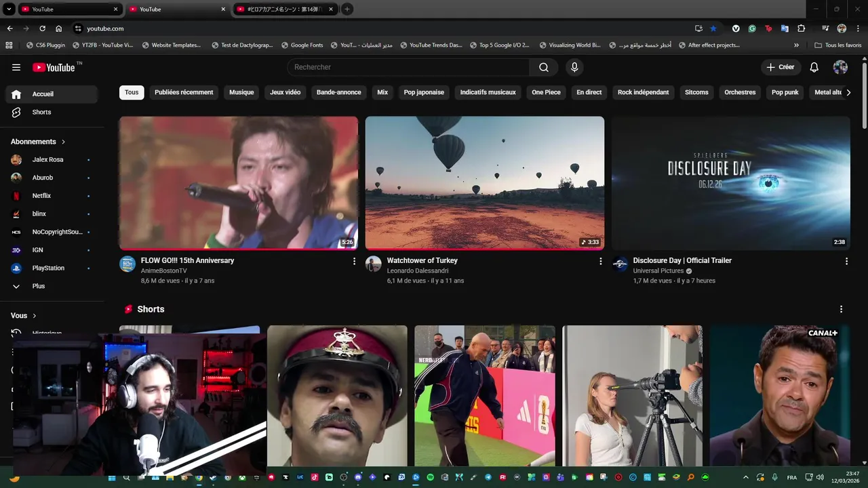The width and height of the screenshot is (868, 488).
Task: Open the NoCopyrightSounds subscription channel
Action: coord(52,232)
